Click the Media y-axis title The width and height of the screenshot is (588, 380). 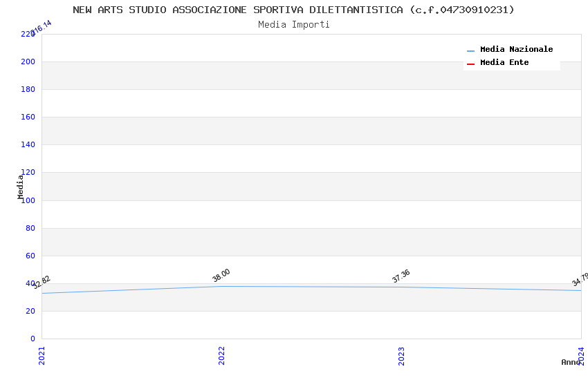click(20, 187)
